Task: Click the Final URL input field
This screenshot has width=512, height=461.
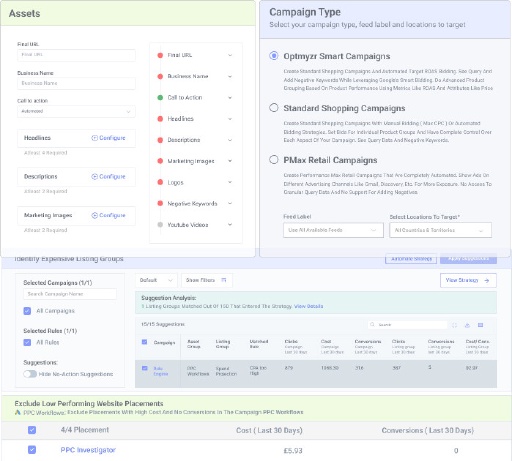Action: [76, 55]
